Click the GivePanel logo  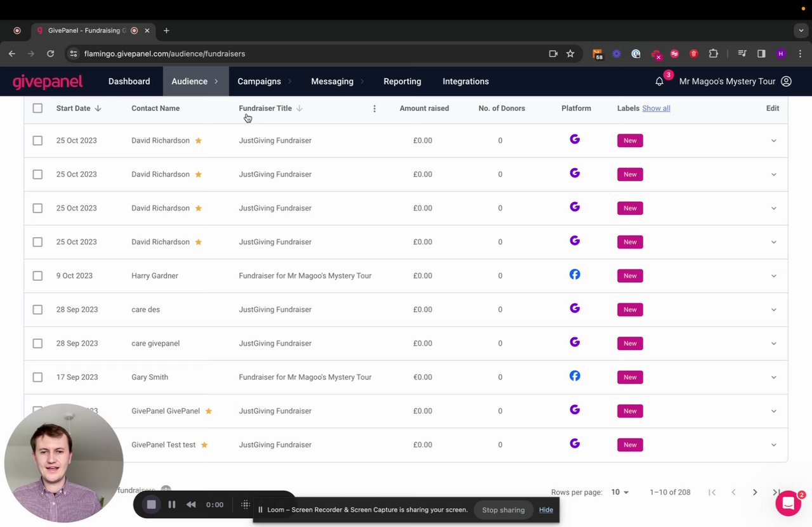[48, 81]
